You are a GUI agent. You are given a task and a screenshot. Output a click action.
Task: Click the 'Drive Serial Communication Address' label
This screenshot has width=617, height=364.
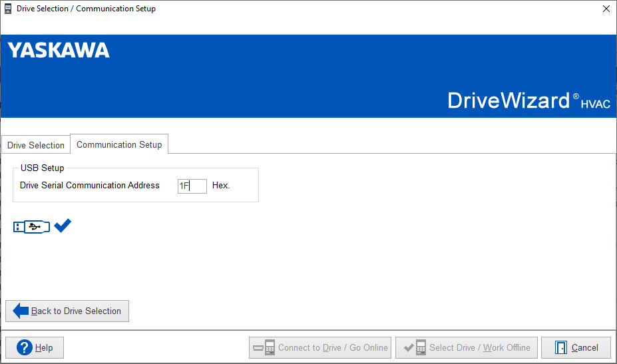tap(90, 186)
